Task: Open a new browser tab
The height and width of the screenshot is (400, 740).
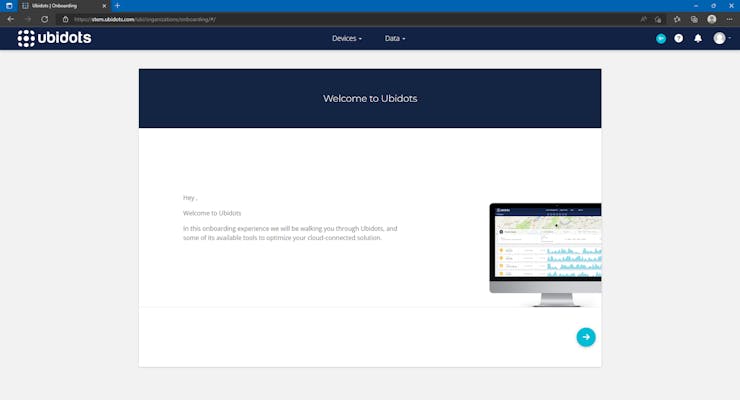Action: (x=118, y=6)
